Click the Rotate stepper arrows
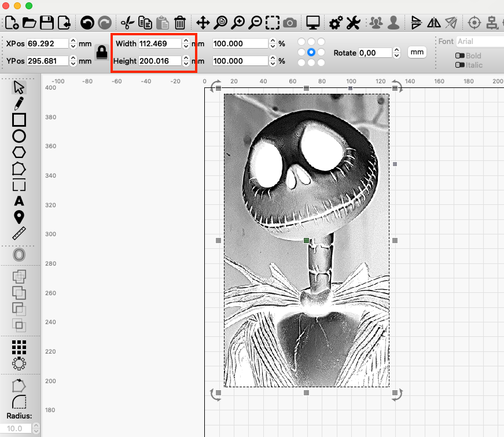This screenshot has width=504, height=437. [396, 53]
